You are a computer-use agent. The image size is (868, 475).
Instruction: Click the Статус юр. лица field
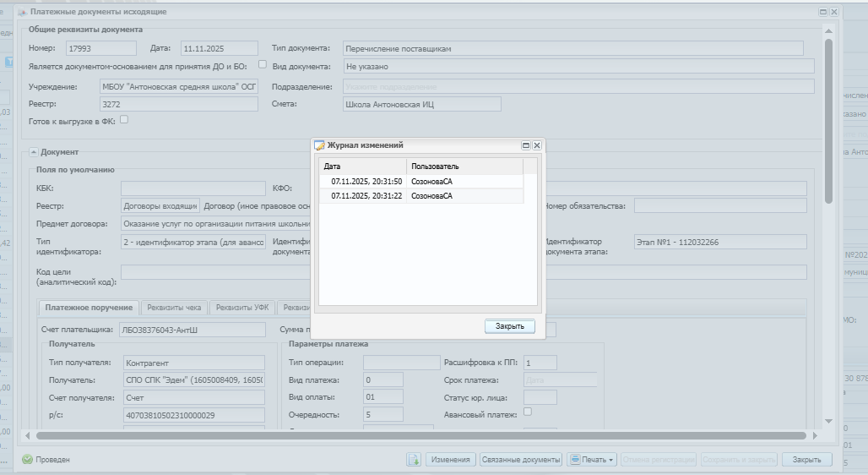[540, 397]
